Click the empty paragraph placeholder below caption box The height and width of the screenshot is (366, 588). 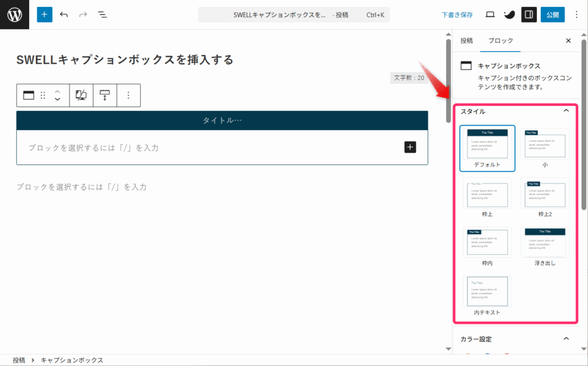(82, 187)
